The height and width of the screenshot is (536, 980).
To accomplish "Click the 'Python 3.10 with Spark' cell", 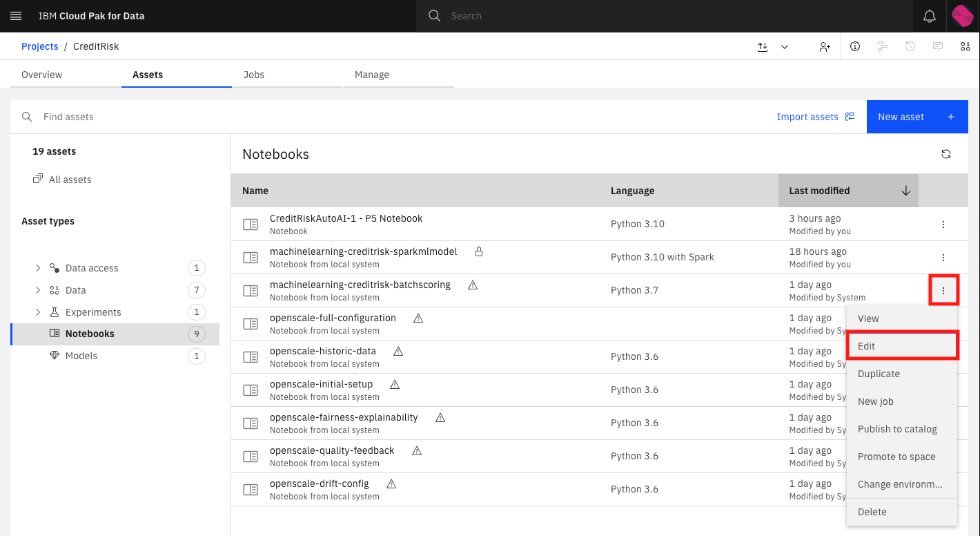I will [663, 257].
